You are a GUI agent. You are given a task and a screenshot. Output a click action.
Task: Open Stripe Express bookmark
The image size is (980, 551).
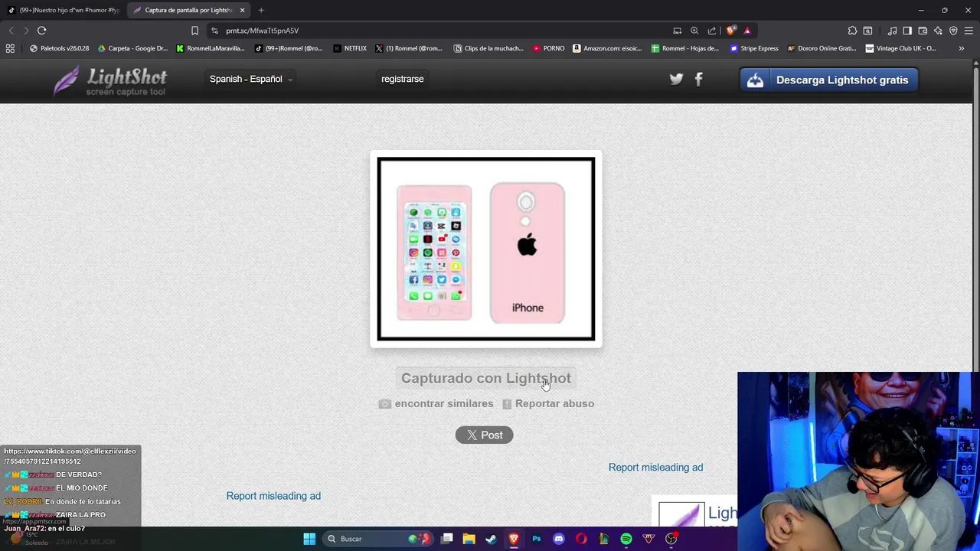coord(754,48)
